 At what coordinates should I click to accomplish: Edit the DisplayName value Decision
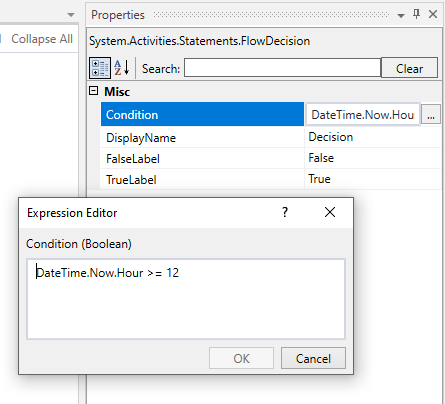[373, 137]
